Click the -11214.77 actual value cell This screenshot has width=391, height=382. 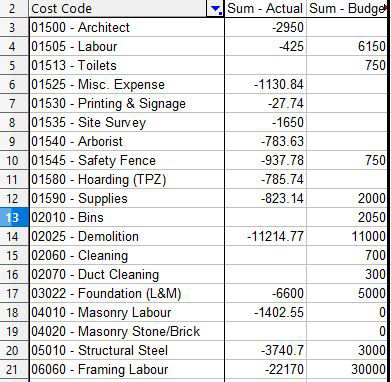point(265,236)
